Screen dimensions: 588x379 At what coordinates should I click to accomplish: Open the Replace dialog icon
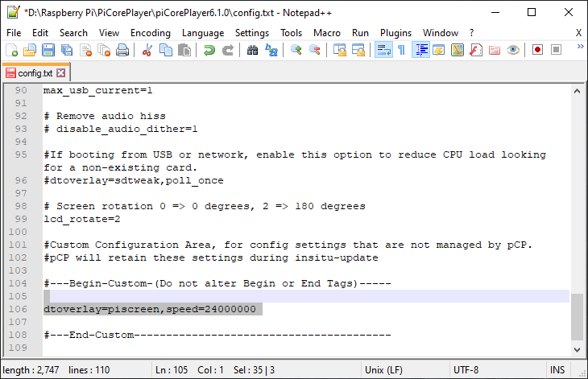pyautogui.click(x=271, y=50)
